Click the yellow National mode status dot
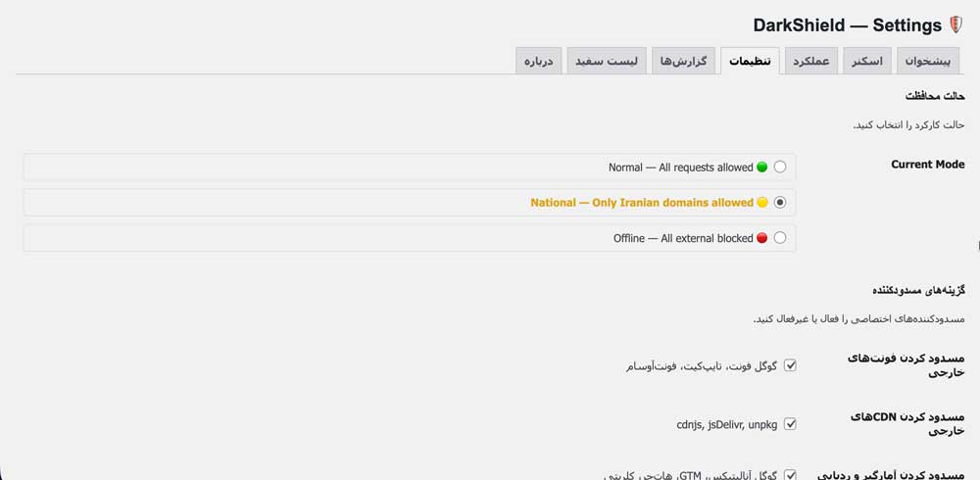The width and height of the screenshot is (980, 480). pos(761,203)
